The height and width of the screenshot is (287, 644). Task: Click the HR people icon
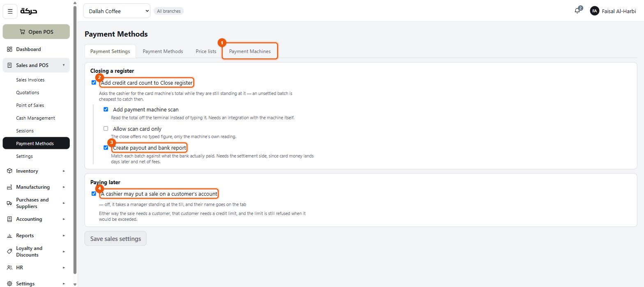(9, 268)
